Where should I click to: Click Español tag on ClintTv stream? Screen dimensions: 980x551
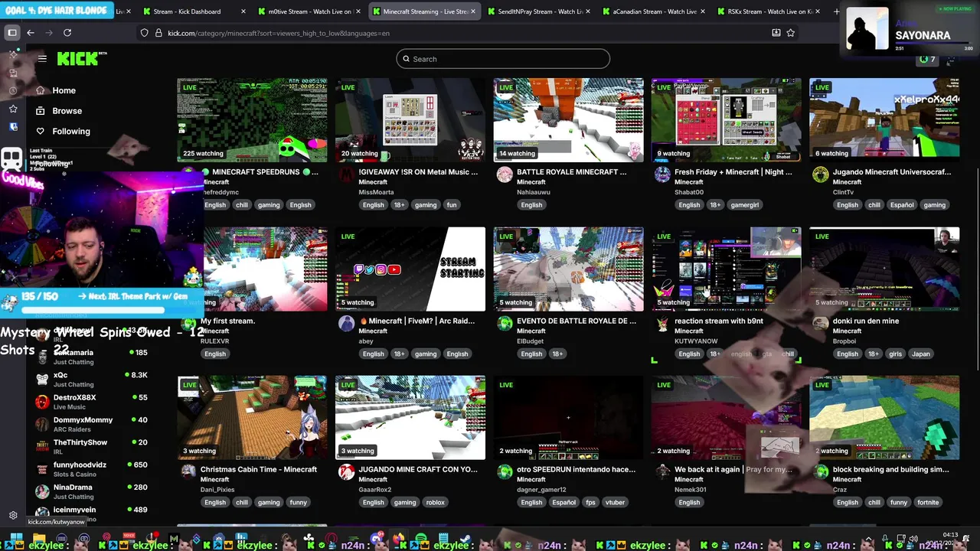click(x=902, y=205)
